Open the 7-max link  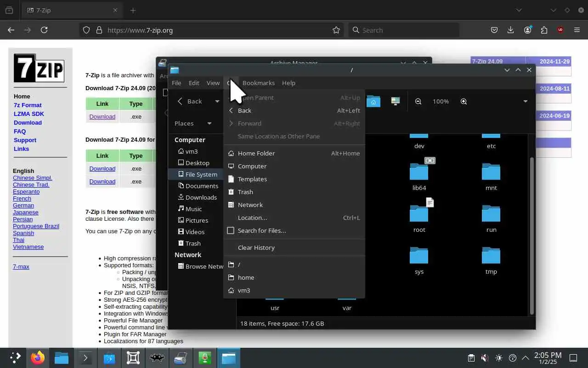pos(21,266)
